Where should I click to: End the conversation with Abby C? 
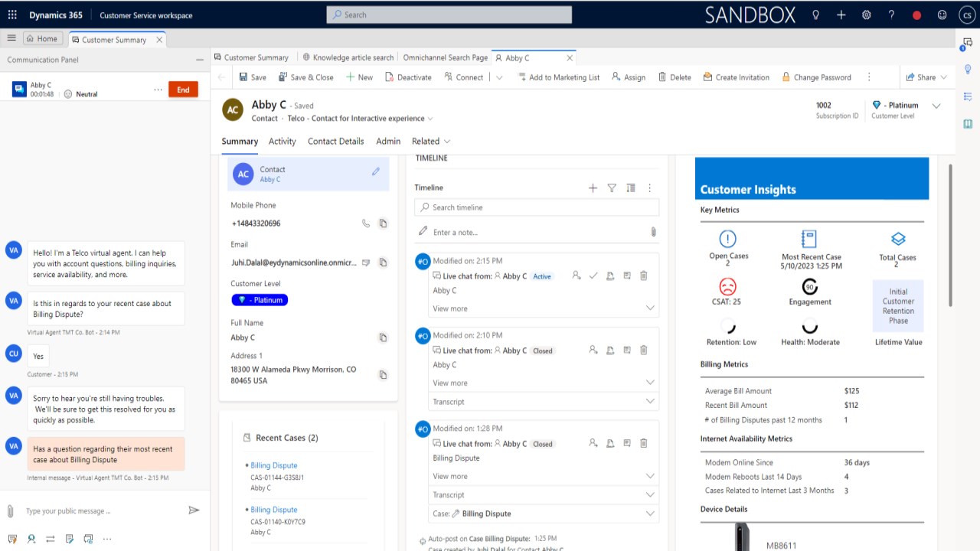point(183,90)
